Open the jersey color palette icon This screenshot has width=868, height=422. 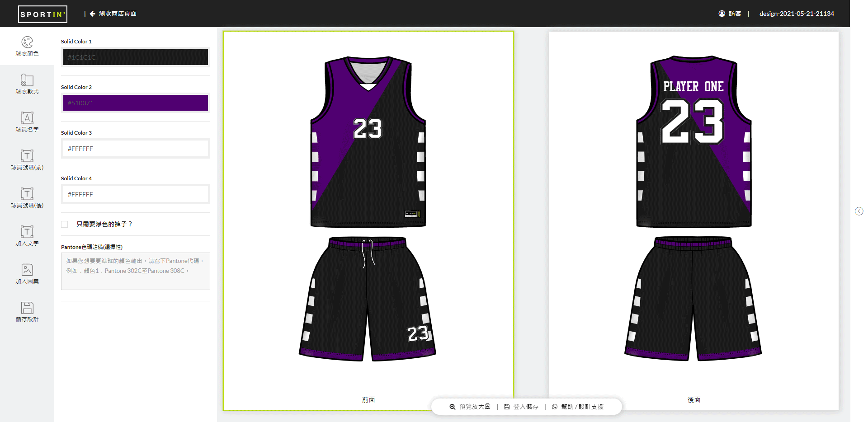pos(27,42)
